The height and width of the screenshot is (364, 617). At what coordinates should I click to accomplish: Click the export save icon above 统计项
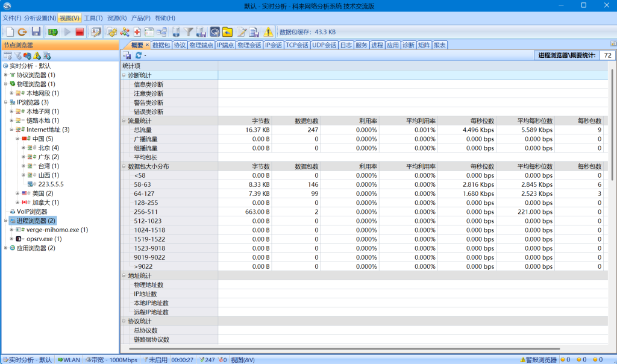click(x=128, y=55)
